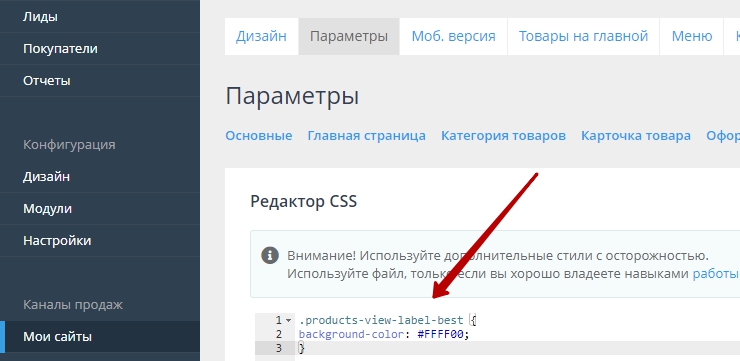Open the Товары на главной tab

pyautogui.click(x=583, y=36)
